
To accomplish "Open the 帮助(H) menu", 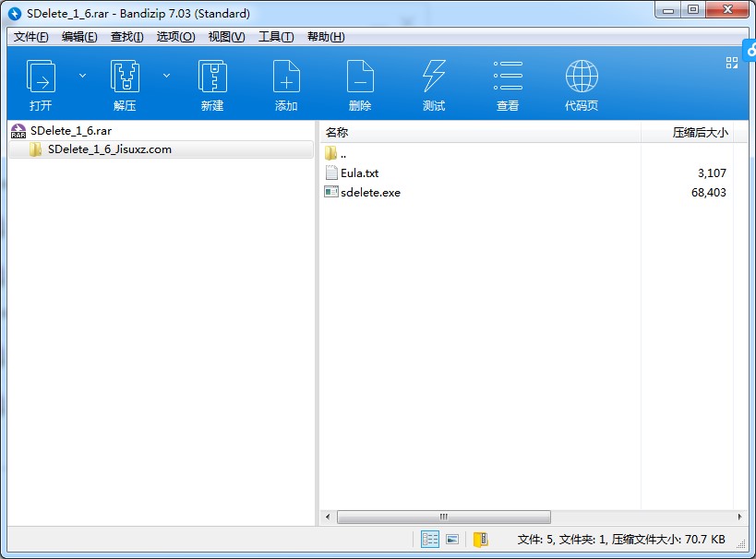I will (x=326, y=37).
